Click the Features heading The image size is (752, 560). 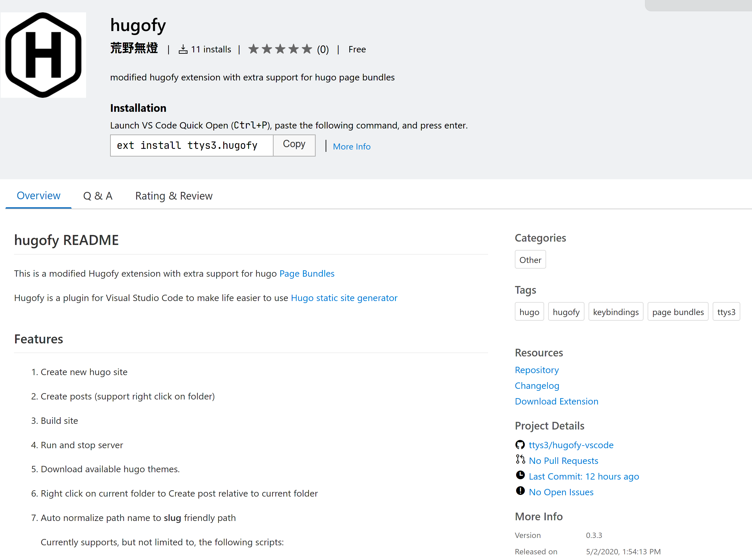[39, 339]
